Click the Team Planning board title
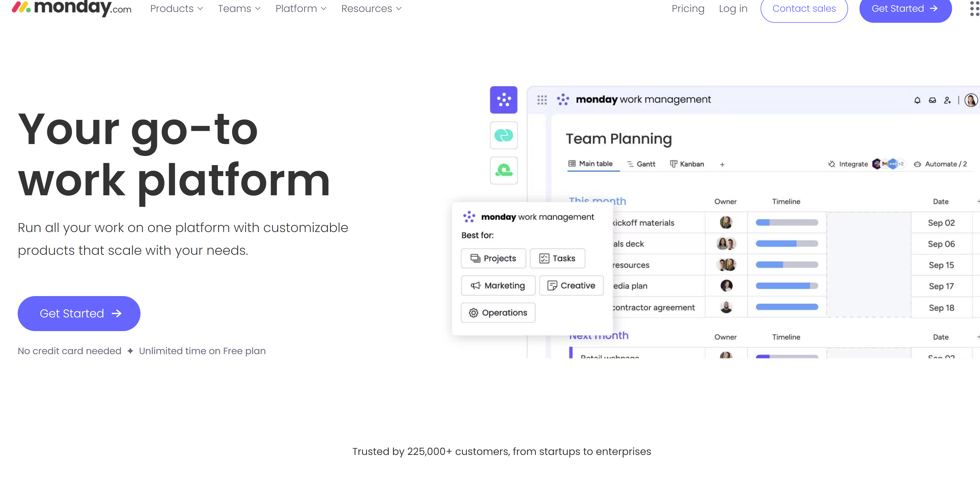This screenshot has width=980, height=478. pyautogui.click(x=619, y=139)
